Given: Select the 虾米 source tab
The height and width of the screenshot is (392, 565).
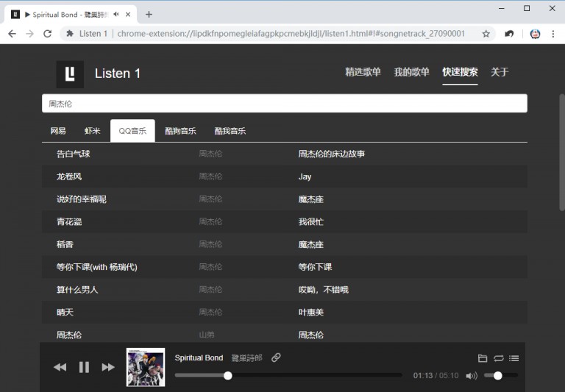Looking at the screenshot, I should pyautogui.click(x=92, y=131).
